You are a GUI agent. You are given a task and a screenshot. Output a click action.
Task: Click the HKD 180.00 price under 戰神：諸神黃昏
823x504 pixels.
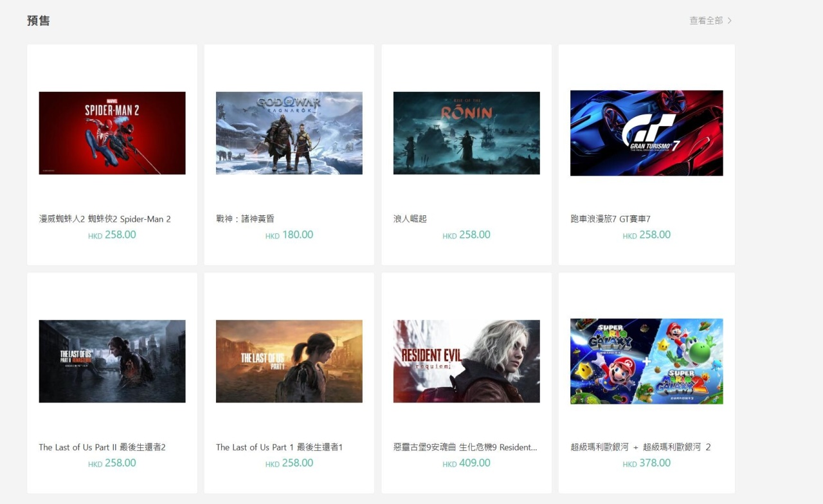[x=289, y=235]
